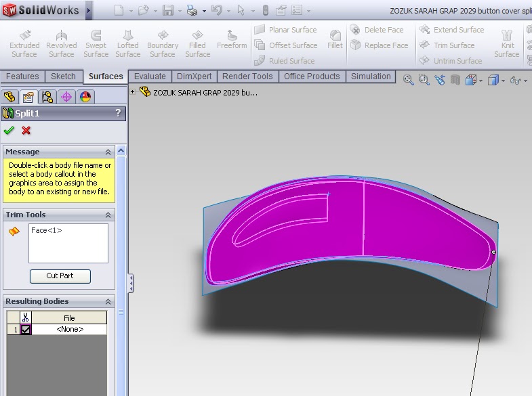Click the Print icon
This screenshot has width=532, height=396.
pyautogui.click(x=192, y=11)
